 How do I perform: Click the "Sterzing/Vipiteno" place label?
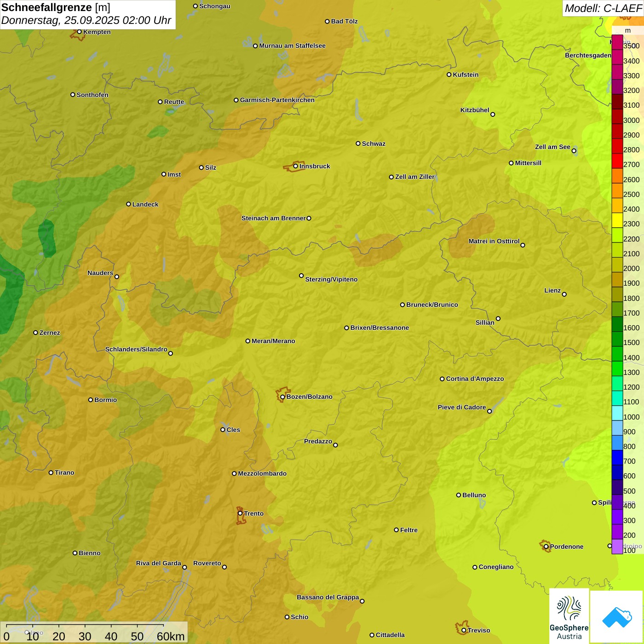[x=331, y=279]
